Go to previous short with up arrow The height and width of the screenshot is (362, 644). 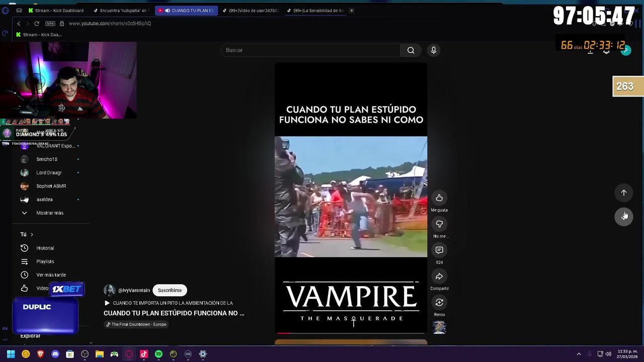[x=624, y=193]
